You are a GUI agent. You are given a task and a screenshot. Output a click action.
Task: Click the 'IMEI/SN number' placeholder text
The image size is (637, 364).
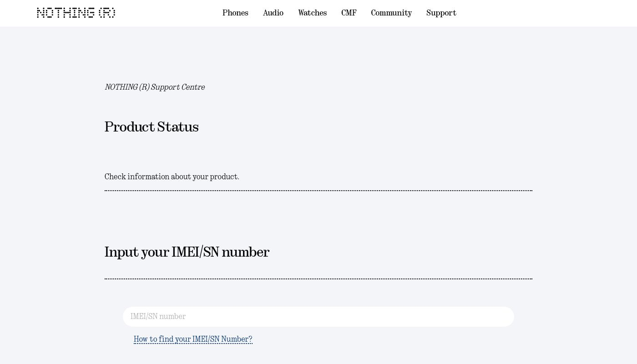coord(158,317)
